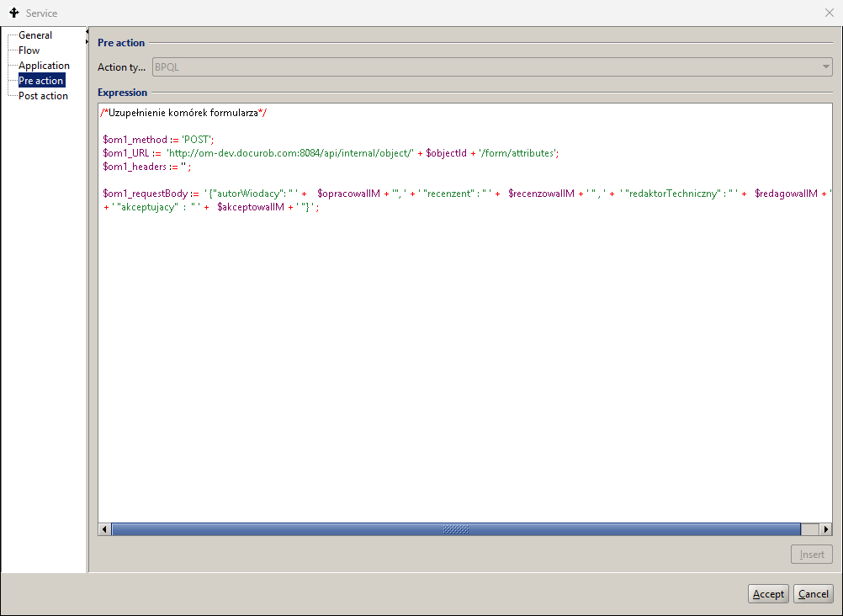Screen dimensions: 843x616
Task: Select General in the navigation tree
Action: point(35,35)
